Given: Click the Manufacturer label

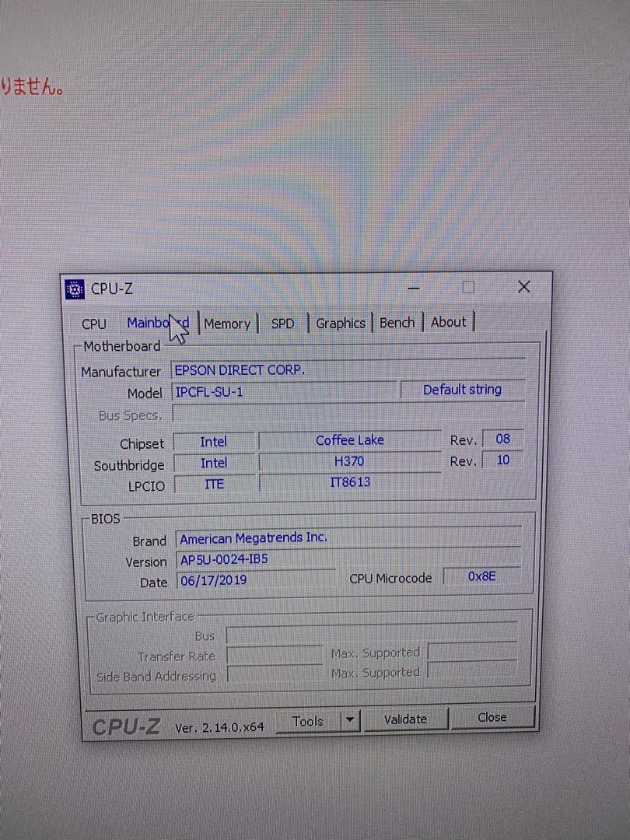Looking at the screenshot, I should [121, 371].
